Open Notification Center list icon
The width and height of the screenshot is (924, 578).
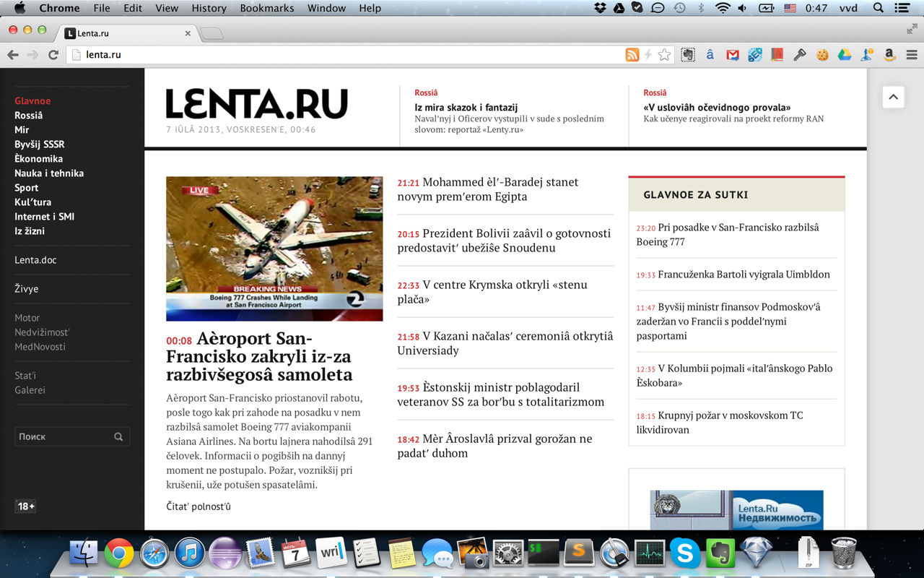(x=902, y=8)
